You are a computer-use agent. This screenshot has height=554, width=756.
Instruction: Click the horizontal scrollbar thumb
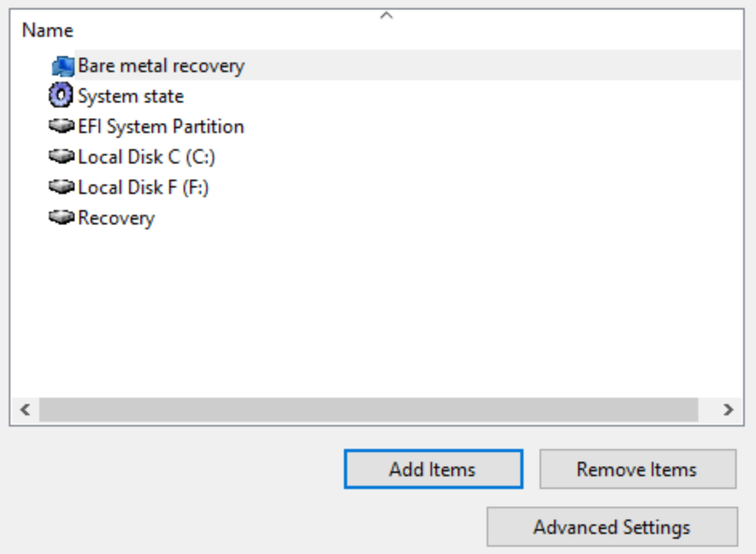pyautogui.click(x=368, y=410)
